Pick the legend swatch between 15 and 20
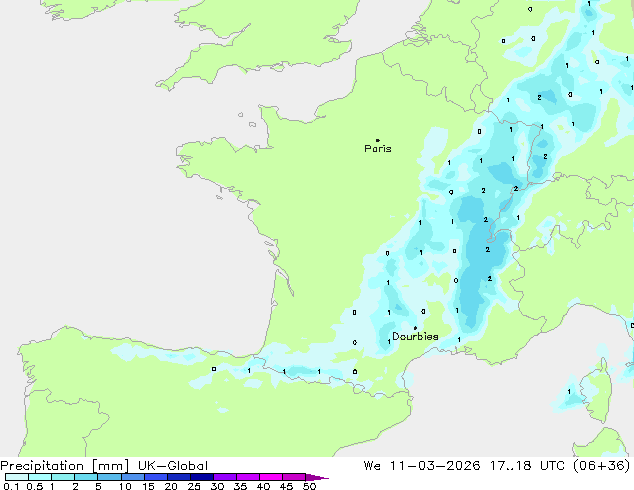Screen dimensions: 634x490 156,477
